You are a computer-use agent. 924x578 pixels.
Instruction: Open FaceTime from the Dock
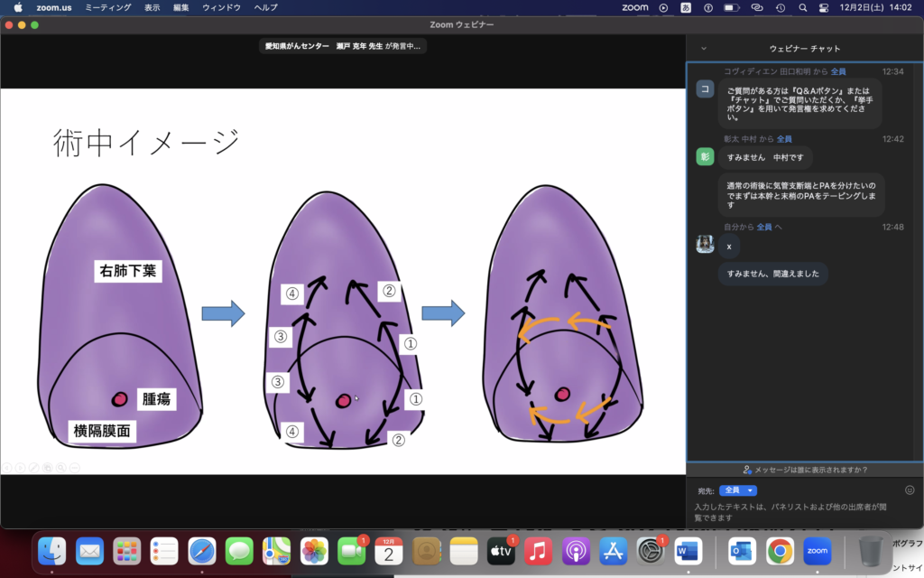tap(350, 550)
